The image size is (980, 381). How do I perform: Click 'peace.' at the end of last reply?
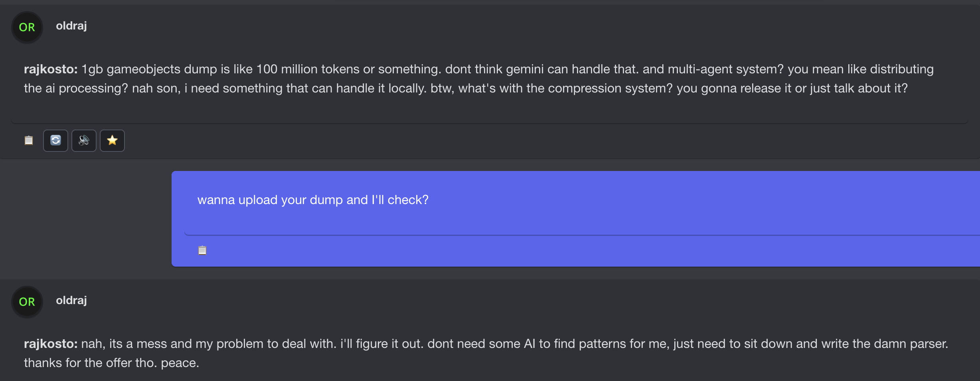[x=180, y=363]
